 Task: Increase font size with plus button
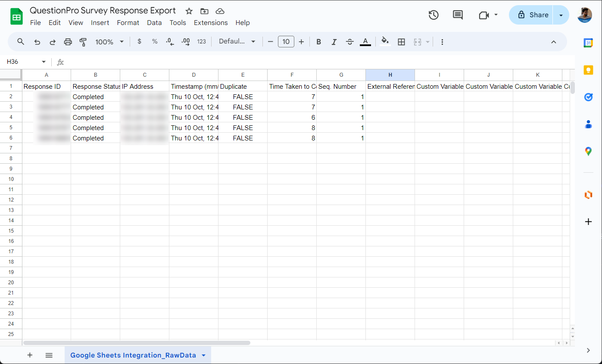pyautogui.click(x=301, y=42)
